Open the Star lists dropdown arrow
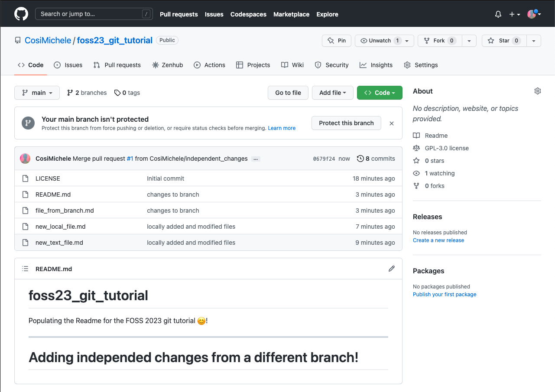555x392 pixels. click(x=534, y=41)
